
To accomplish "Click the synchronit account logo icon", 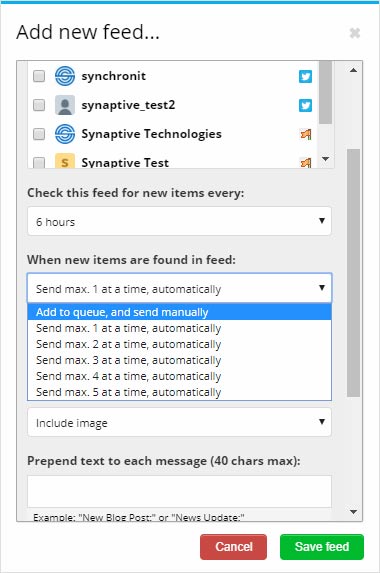I will point(65,76).
